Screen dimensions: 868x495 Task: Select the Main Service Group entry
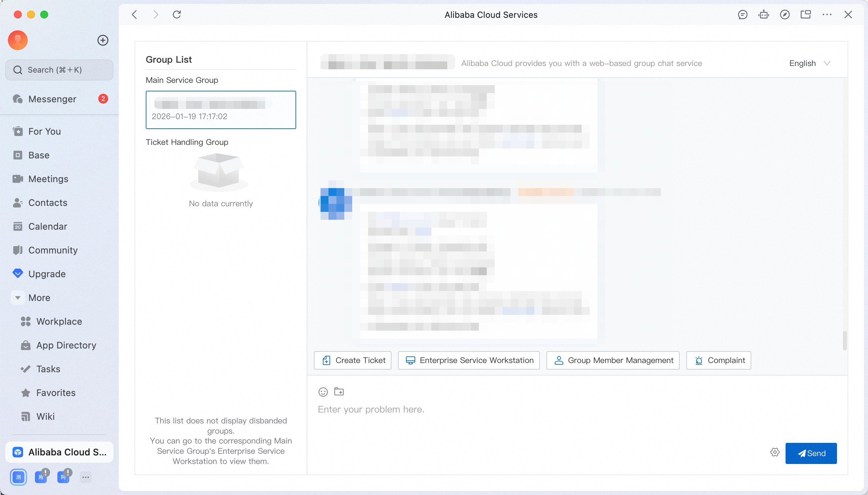pos(221,110)
